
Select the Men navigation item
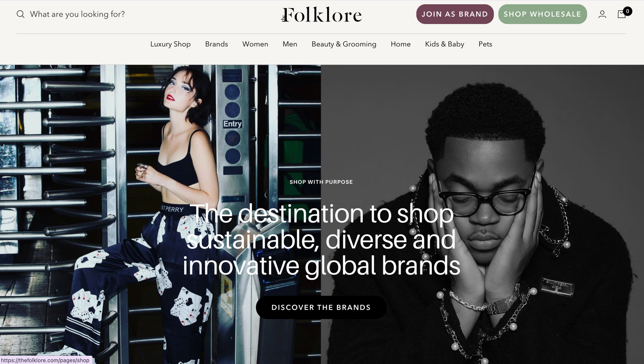290,44
